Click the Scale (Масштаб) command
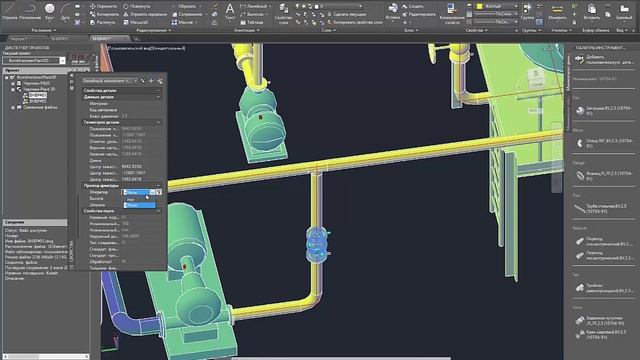This screenshot has height=360, width=640. 136,22
